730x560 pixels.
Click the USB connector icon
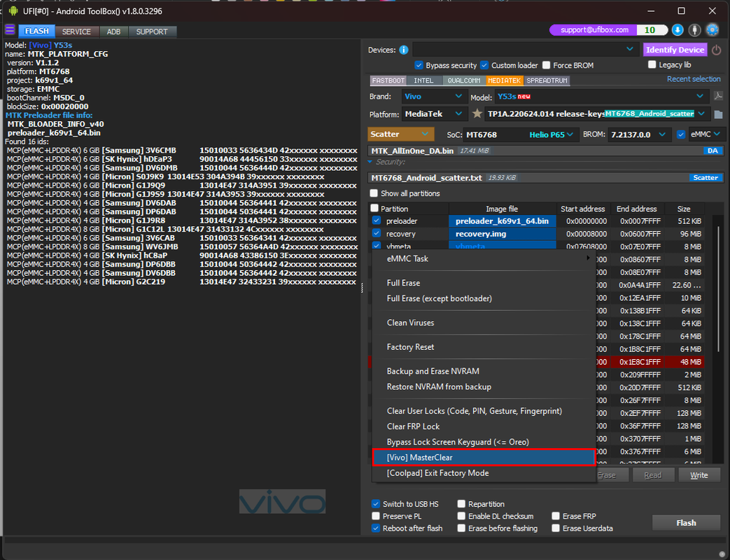[x=694, y=30]
